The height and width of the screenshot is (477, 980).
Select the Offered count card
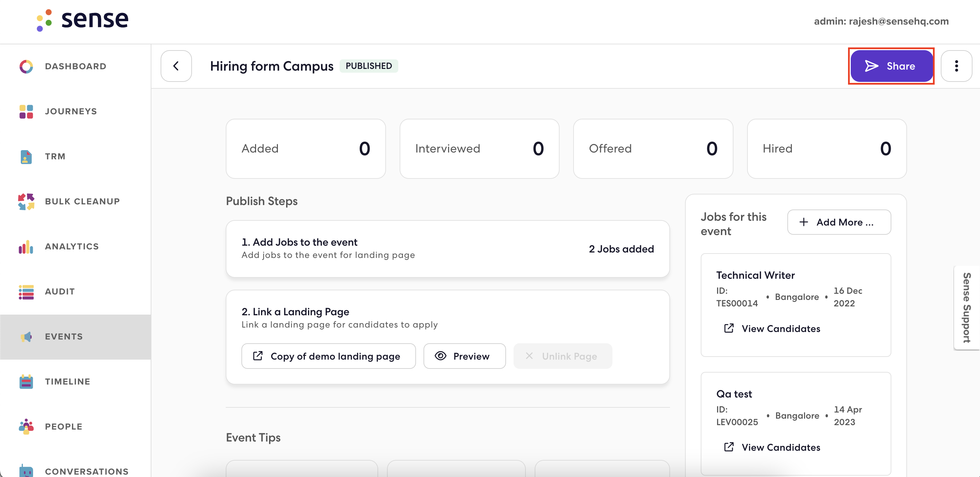653,148
